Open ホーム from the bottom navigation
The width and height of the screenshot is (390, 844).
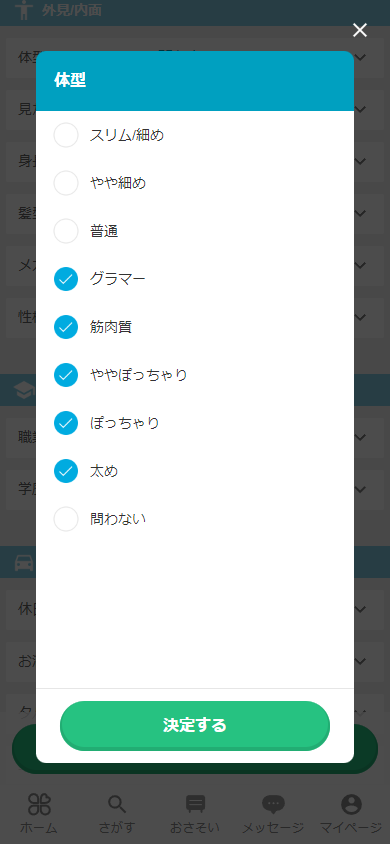(x=39, y=813)
